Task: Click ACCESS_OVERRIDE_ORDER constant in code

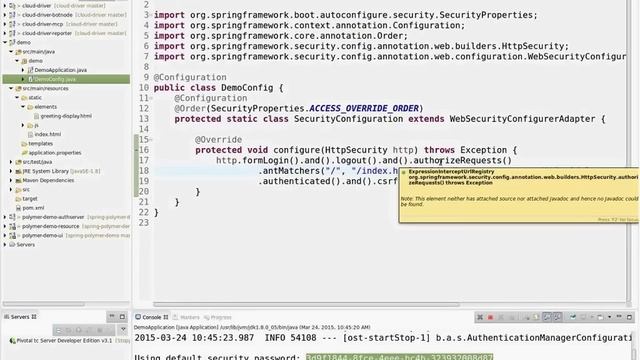Action: click(364, 109)
